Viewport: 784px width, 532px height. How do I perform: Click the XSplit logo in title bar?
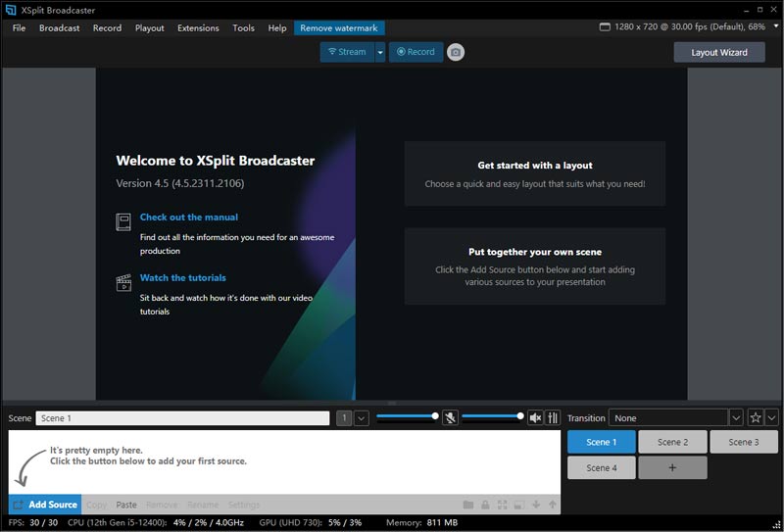coord(11,10)
